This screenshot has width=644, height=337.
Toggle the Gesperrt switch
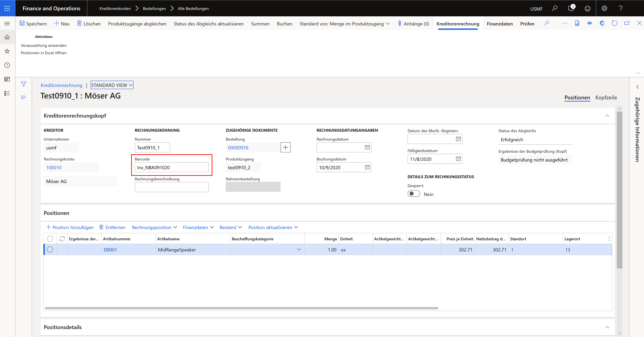414,194
